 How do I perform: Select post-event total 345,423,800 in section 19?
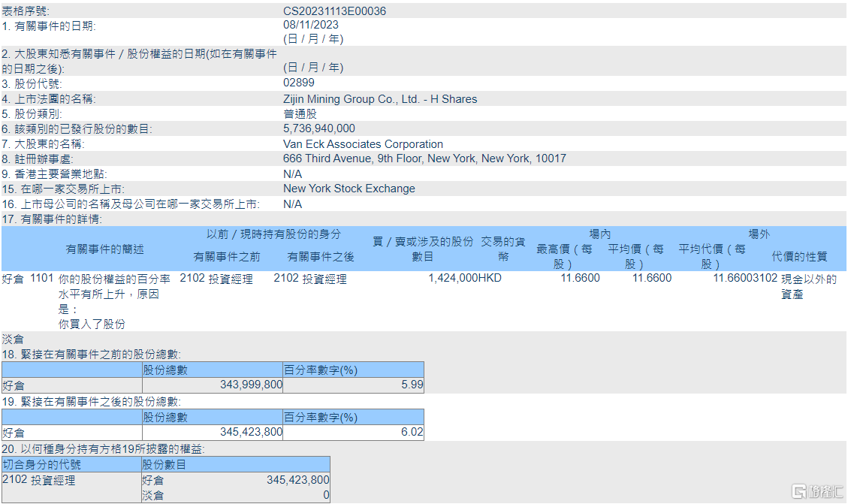click(x=251, y=432)
